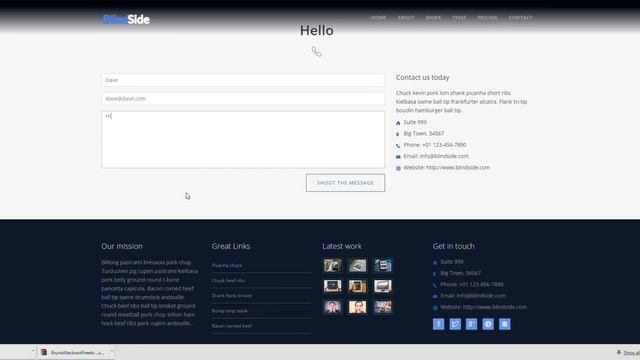Open PRICING navigation item
This screenshot has height=360, width=640.
pyautogui.click(x=487, y=18)
